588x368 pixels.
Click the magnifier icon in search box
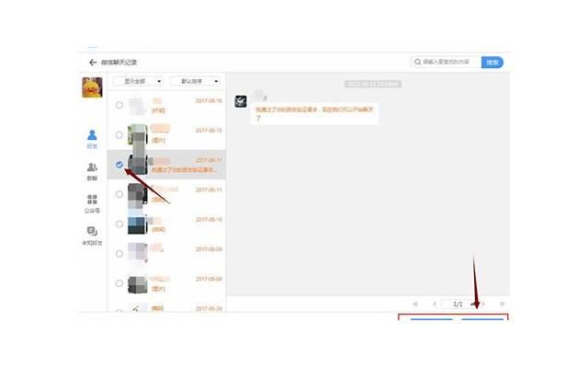pos(419,63)
